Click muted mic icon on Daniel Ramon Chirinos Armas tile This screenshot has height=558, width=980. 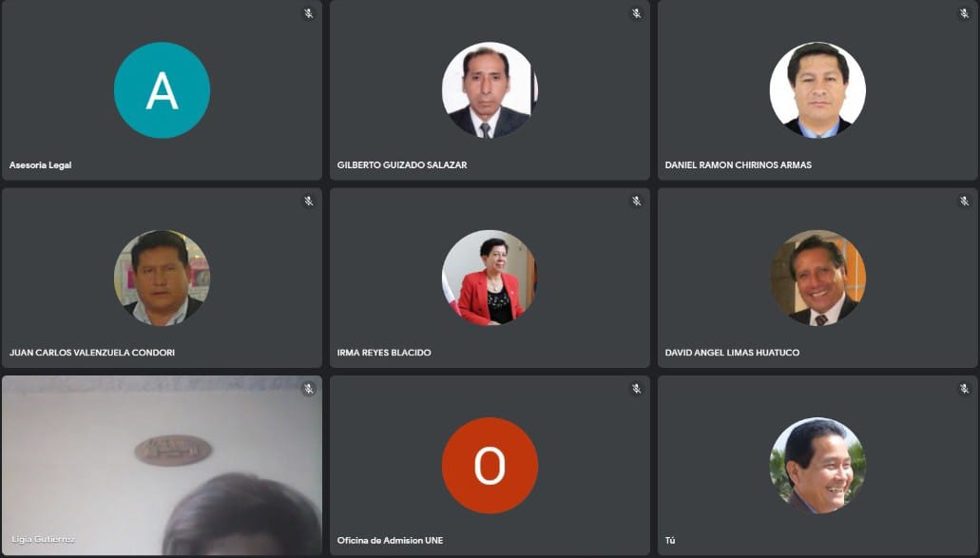pyautogui.click(x=964, y=13)
